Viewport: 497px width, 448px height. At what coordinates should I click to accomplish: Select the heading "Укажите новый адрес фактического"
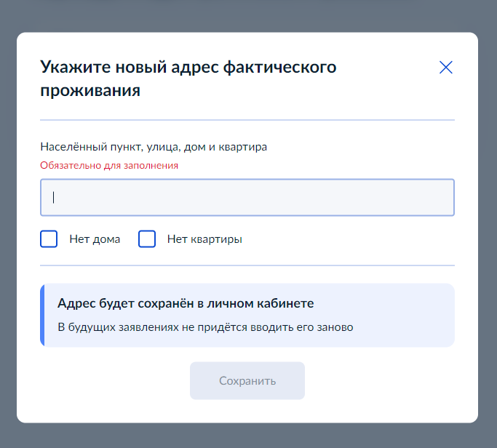point(188,67)
